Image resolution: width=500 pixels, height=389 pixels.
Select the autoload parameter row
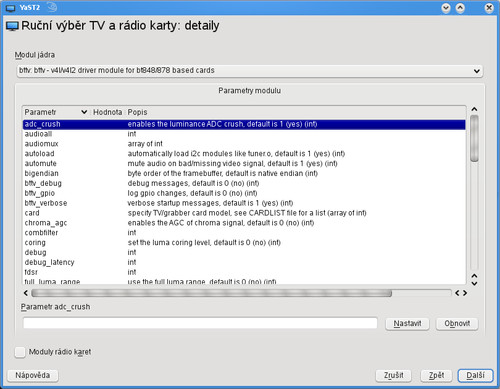[244, 154]
